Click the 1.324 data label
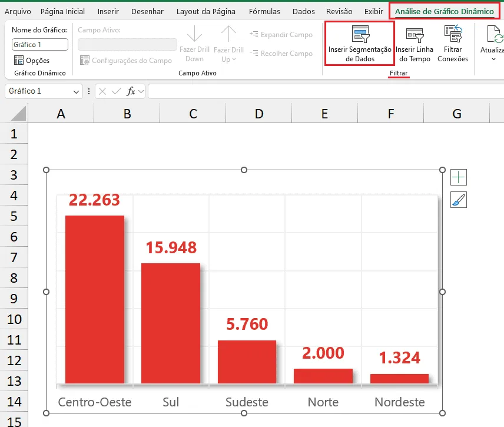Image resolution: width=504 pixels, height=427 pixels. [400, 358]
